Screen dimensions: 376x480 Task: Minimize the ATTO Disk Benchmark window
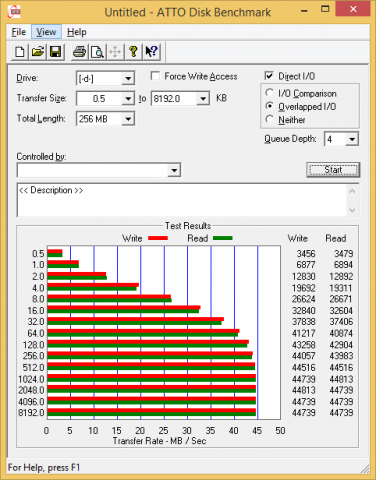point(304,10)
